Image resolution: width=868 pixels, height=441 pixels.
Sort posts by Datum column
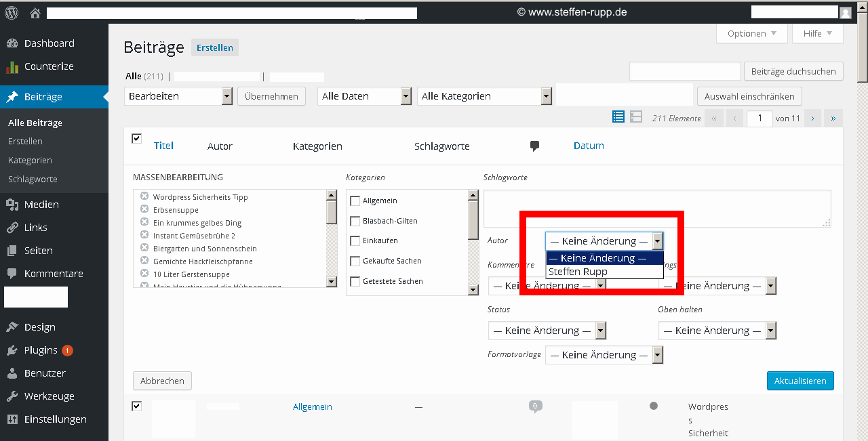coord(589,146)
